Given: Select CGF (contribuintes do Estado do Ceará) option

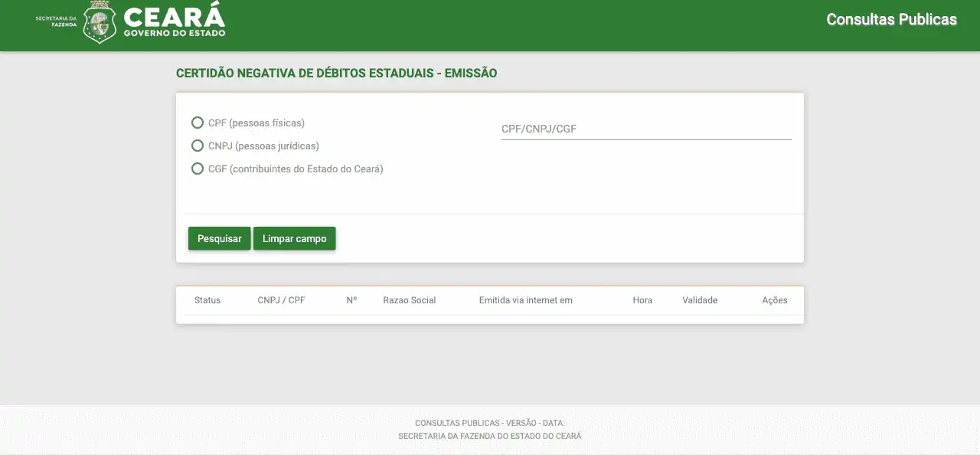Looking at the screenshot, I should [198, 169].
